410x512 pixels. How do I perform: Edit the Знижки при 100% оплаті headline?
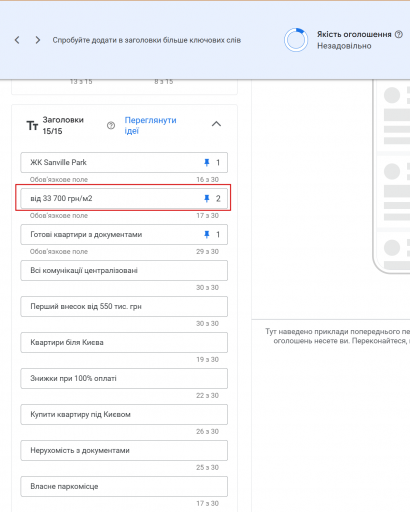click(x=124, y=378)
